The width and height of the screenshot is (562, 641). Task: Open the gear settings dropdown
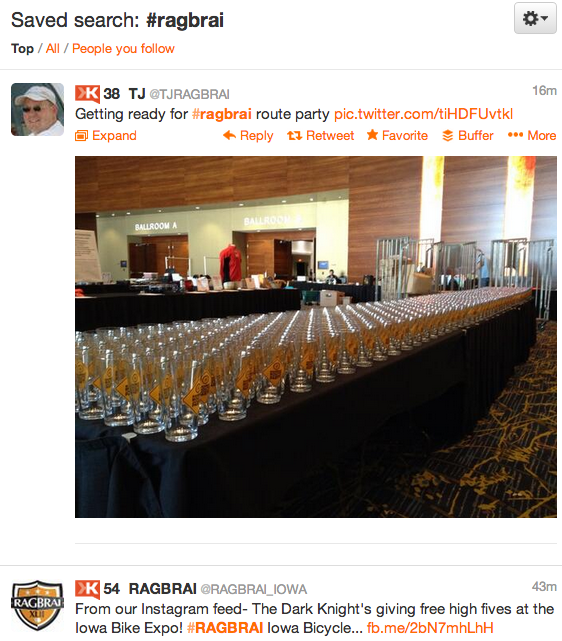click(535, 18)
